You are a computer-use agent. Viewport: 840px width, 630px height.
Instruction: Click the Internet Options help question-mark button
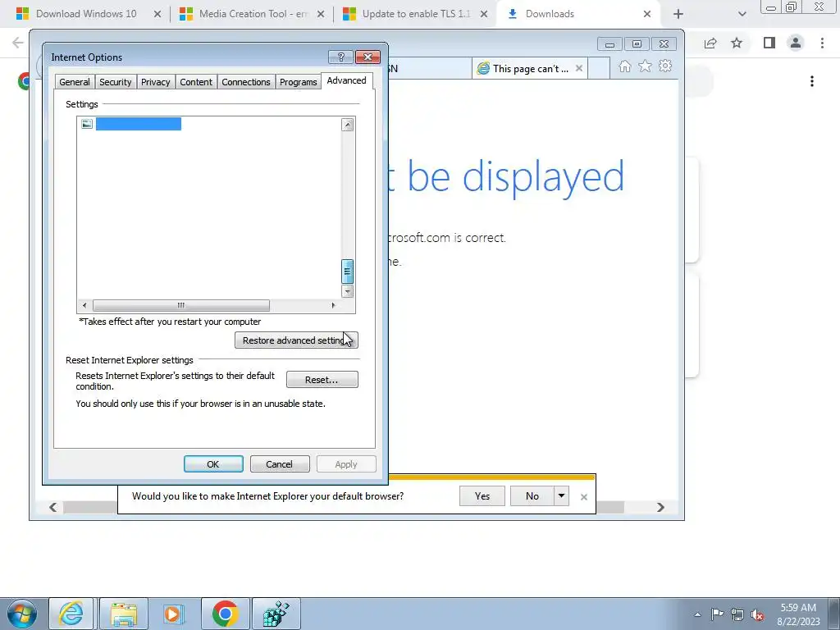[x=340, y=57]
